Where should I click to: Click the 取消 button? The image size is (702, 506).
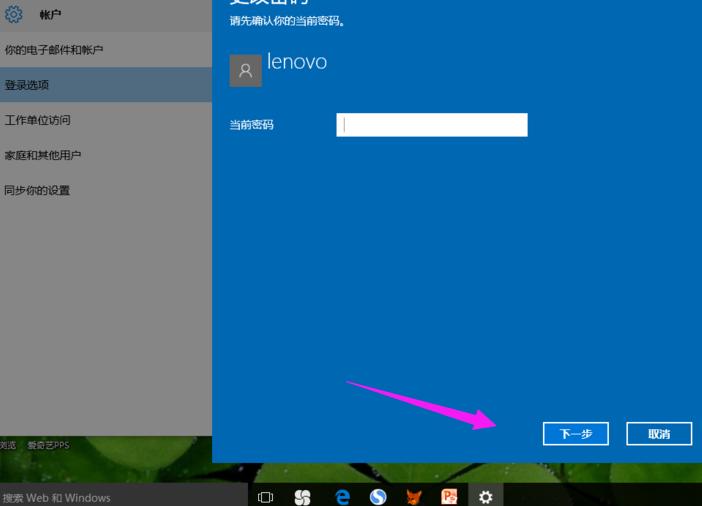coord(659,433)
